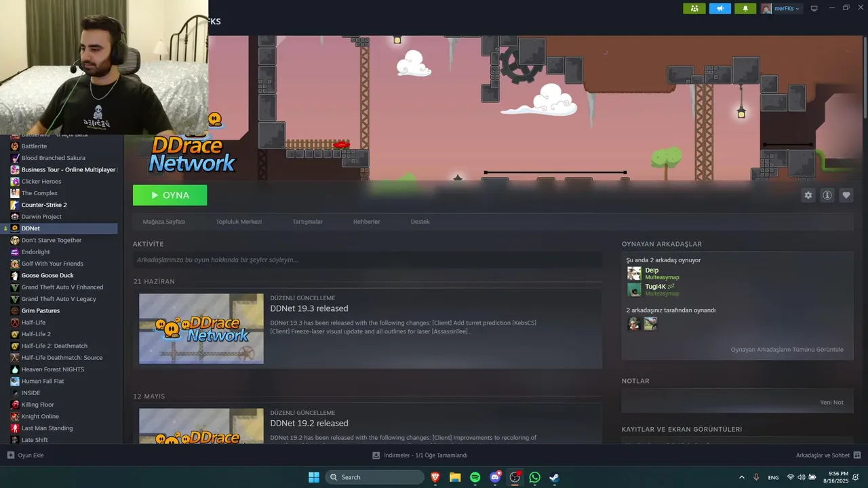Click second previously-played friend avatar
Screen dimensions: 868x488
tap(650, 324)
